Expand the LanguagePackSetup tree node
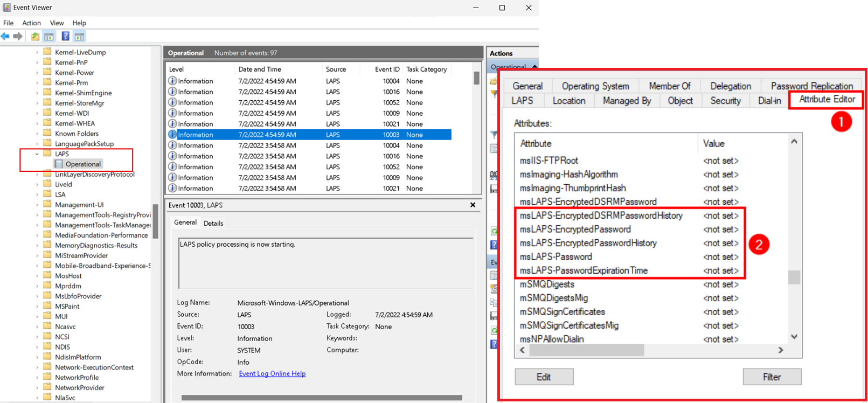Viewport: 868px width, 403px height. coord(37,144)
